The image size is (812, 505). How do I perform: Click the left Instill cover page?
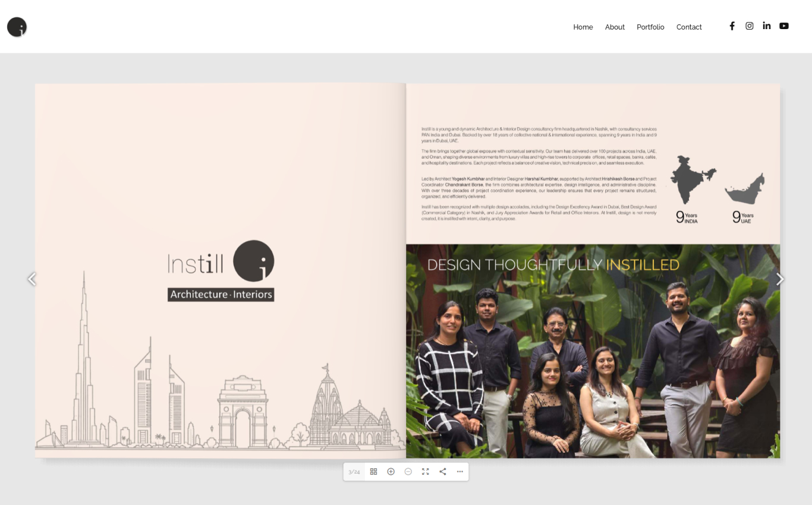[x=220, y=270]
